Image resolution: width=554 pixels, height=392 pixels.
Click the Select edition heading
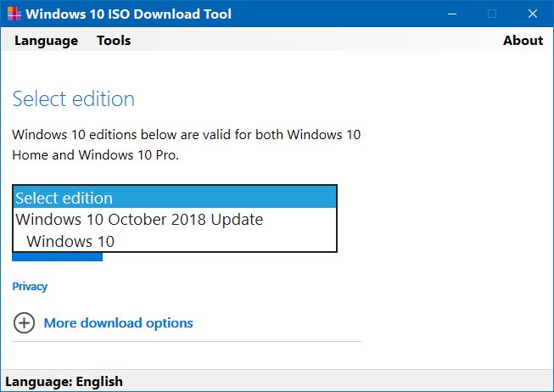tap(74, 98)
